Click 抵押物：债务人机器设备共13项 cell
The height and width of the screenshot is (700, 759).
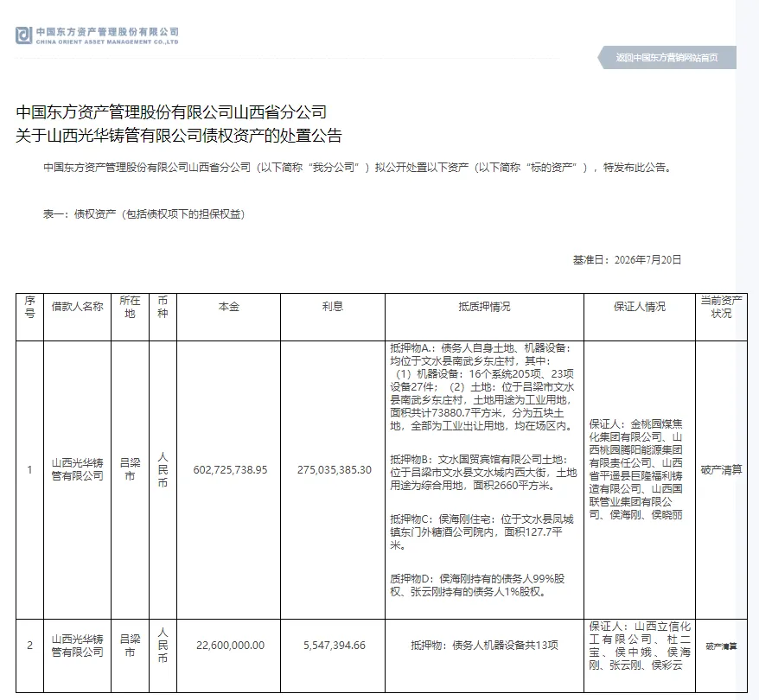point(484,646)
